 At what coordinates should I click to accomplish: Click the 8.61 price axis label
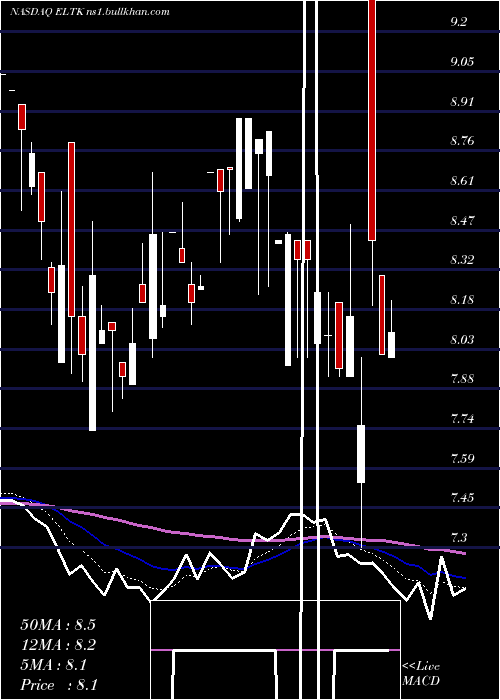462,181
